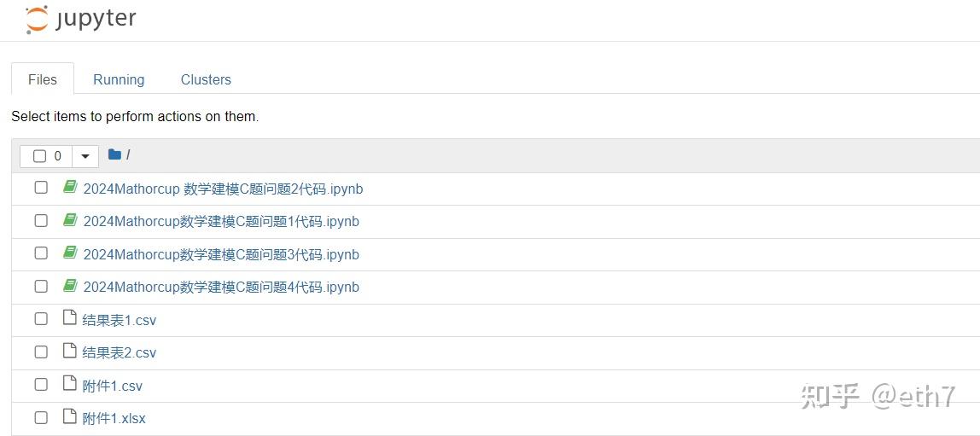980x436 pixels.
Task: Select the Files tab
Action: [43, 79]
